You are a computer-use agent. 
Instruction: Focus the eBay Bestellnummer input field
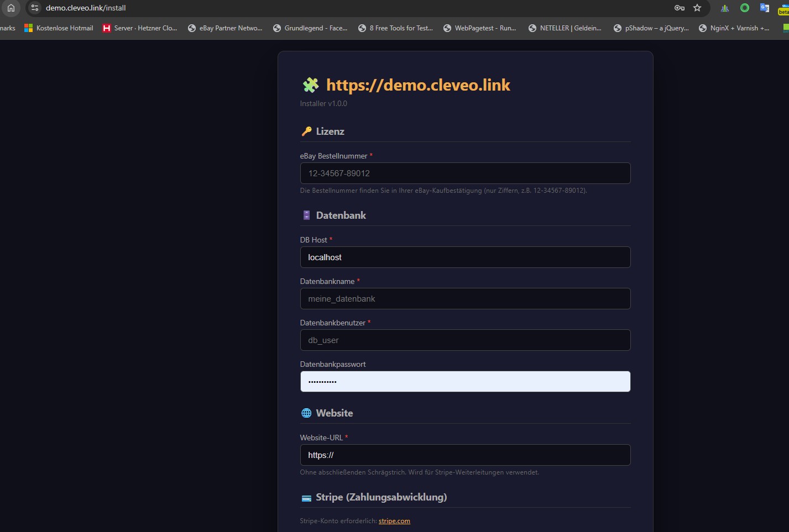click(465, 173)
